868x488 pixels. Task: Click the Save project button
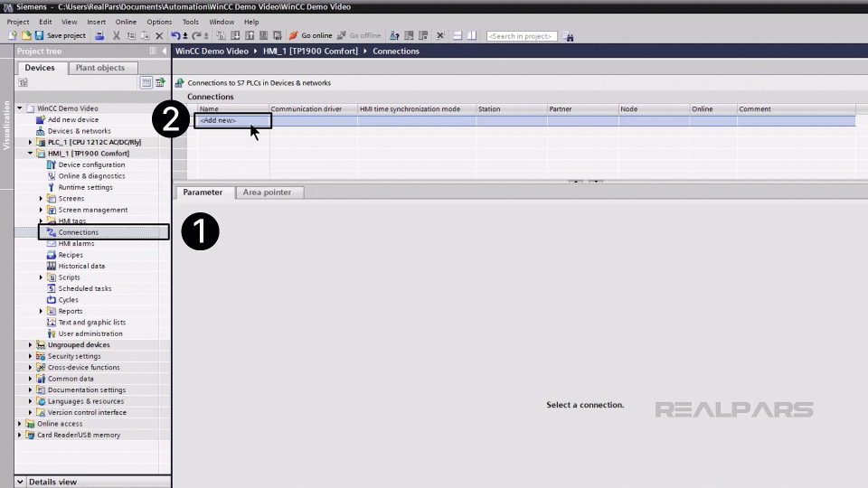[x=61, y=35]
